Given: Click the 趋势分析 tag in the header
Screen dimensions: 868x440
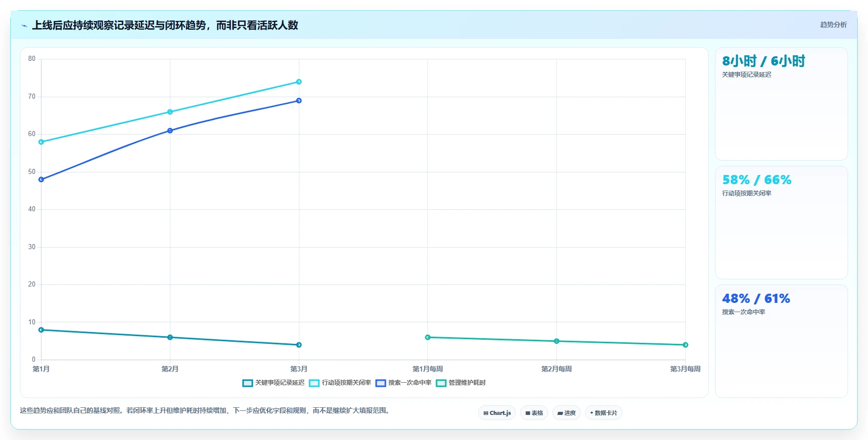Looking at the screenshot, I should click(833, 25).
